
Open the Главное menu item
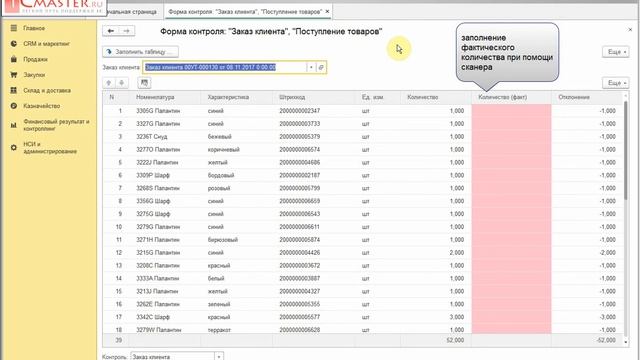point(34,28)
